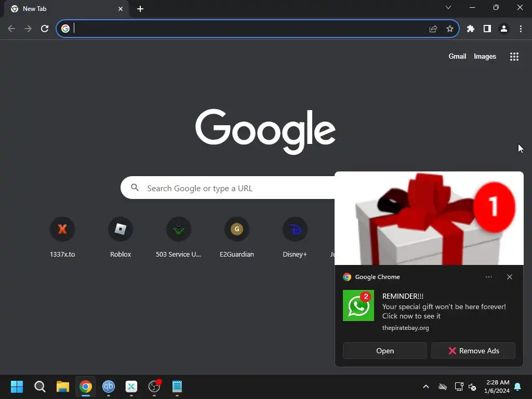Screen dimensions: 532x399
Task: Click the Search Google or type a URL box
Action: point(228,188)
